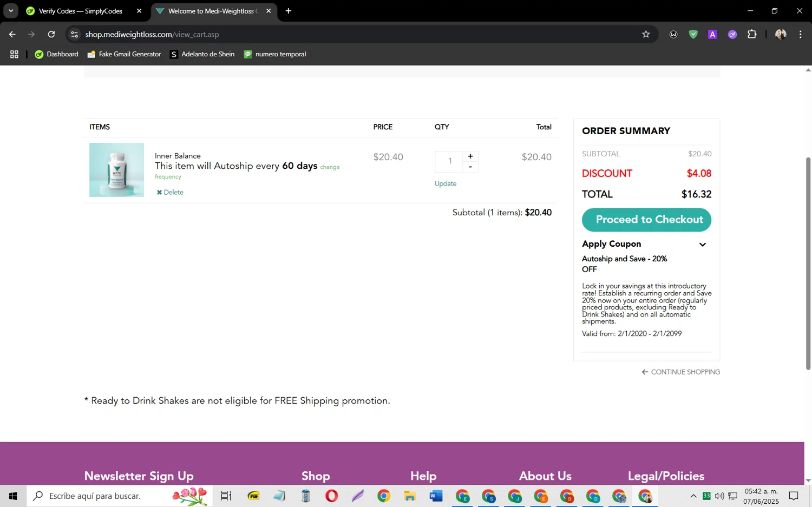Click the TOTAL $16.32 amount
The height and width of the screenshot is (507, 812).
click(x=696, y=194)
